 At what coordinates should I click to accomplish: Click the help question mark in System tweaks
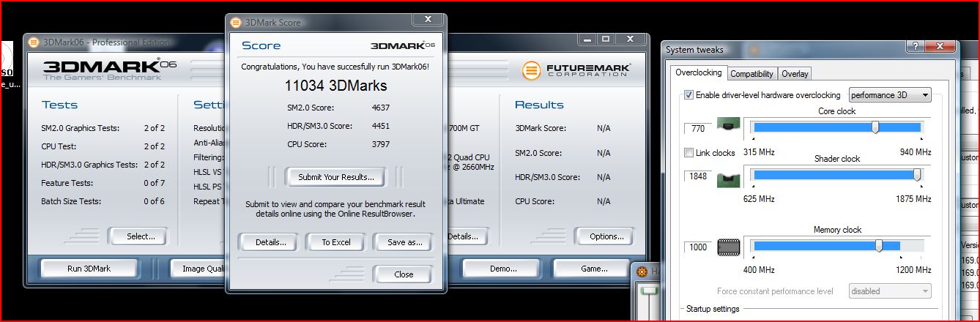coord(915,47)
